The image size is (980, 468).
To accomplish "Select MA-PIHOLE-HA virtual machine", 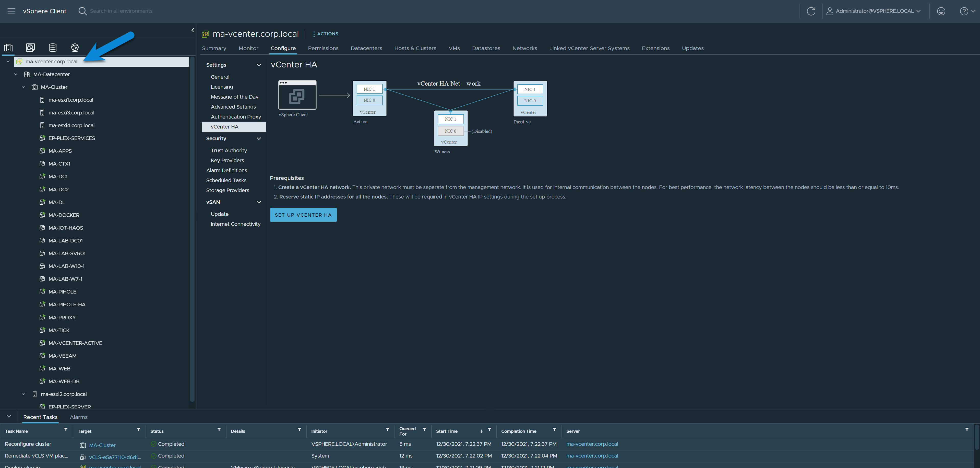I will point(67,305).
